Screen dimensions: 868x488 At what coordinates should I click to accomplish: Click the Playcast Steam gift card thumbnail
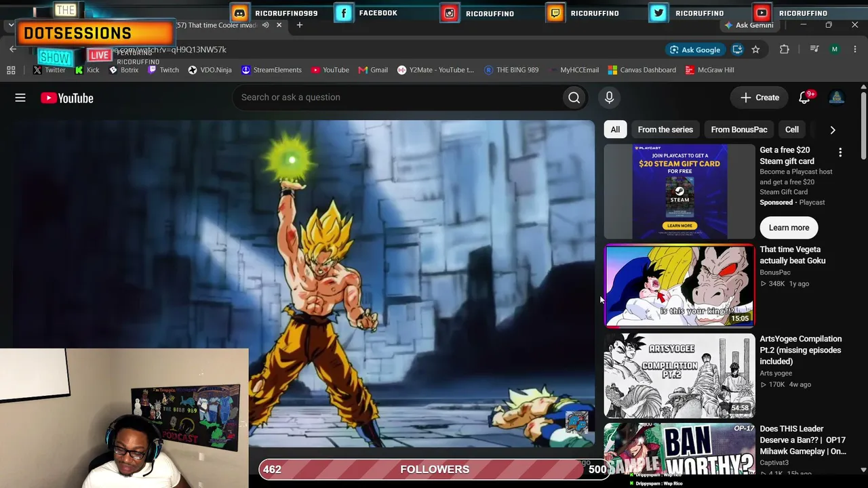pos(679,191)
